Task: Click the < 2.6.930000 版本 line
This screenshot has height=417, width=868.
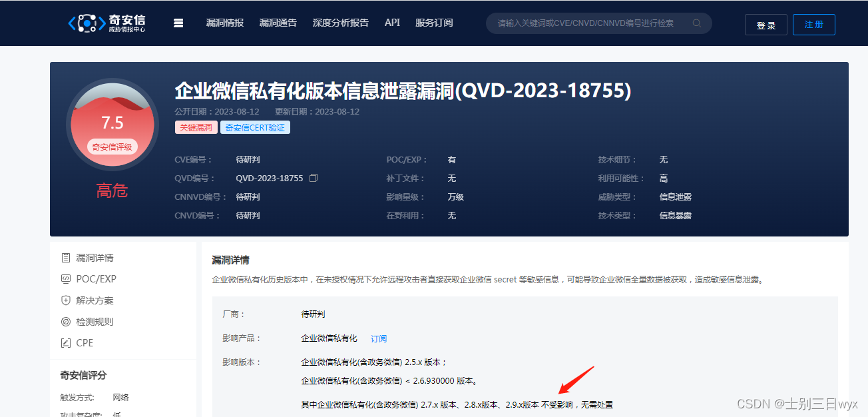Action: click(389, 381)
